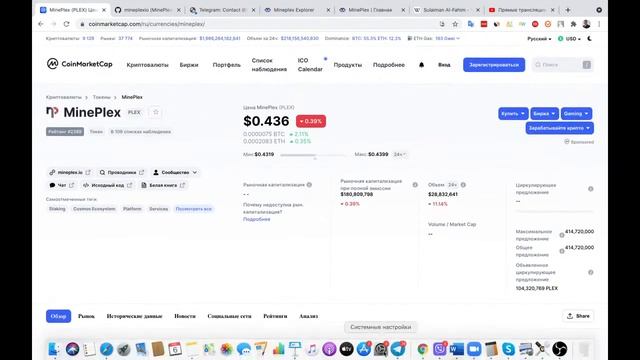The width and height of the screenshot is (640, 360).
Task: Open Microsoft Word in the Dock
Action: [457, 349]
